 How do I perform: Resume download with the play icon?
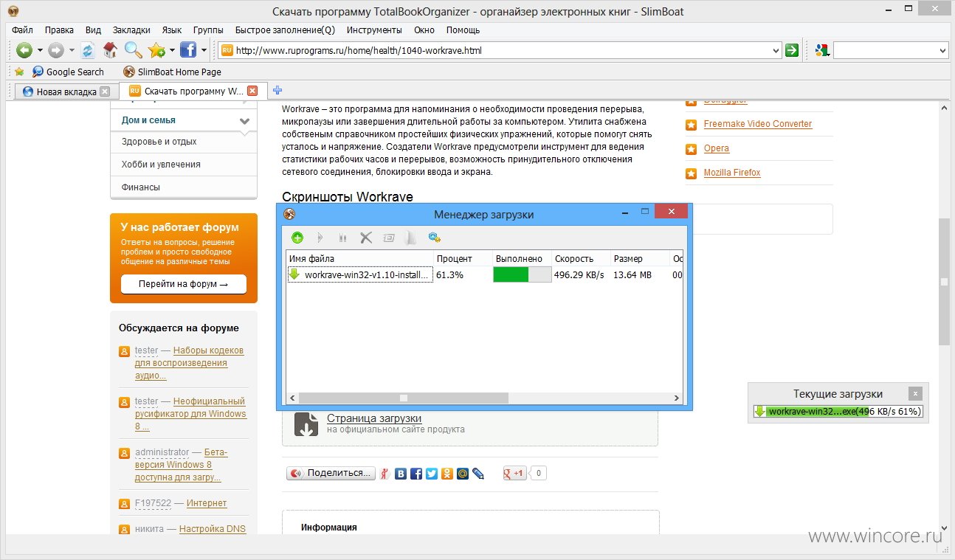click(x=320, y=238)
